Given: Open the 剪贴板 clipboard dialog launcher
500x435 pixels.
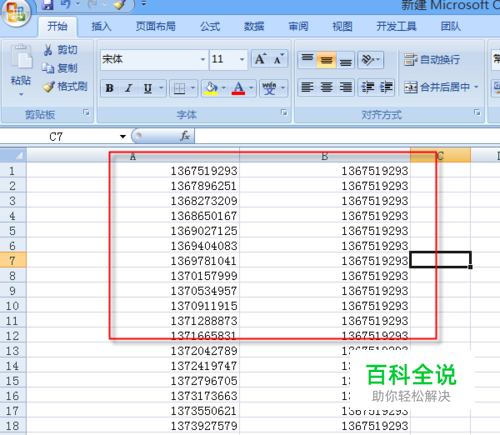Looking at the screenshot, I should pos(86,113).
